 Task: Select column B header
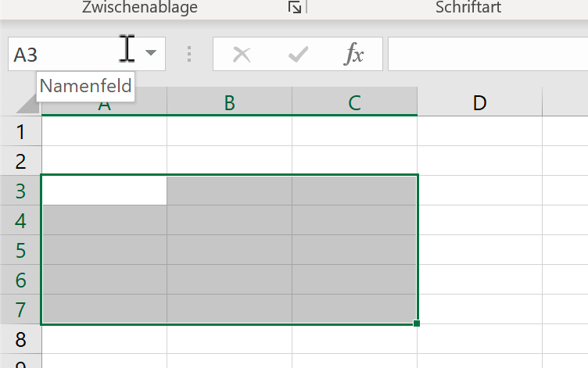point(230,102)
